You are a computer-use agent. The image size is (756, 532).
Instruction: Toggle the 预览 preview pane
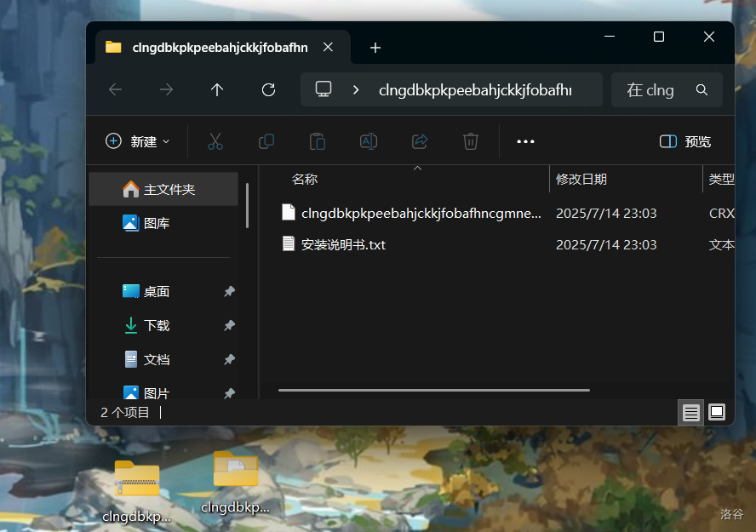click(x=685, y=141)
